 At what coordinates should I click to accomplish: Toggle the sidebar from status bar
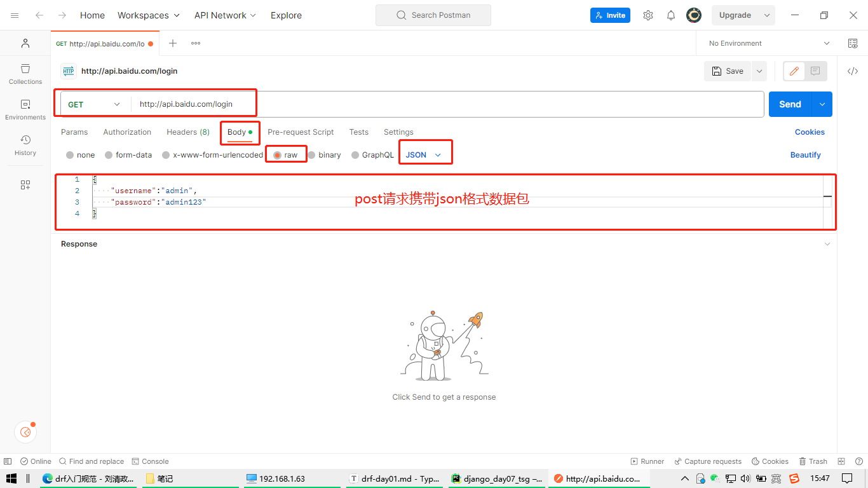8,461
